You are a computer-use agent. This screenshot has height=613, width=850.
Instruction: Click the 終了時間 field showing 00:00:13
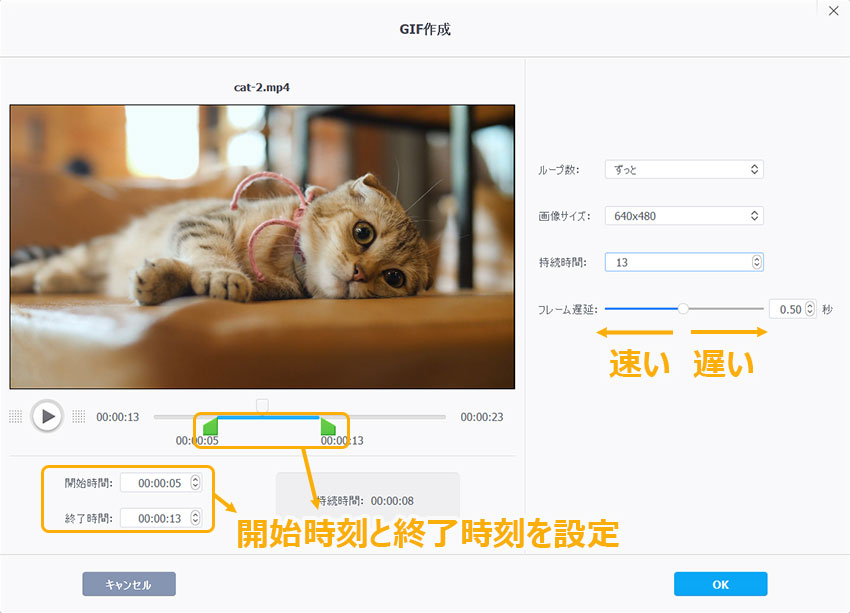(156, 518)
